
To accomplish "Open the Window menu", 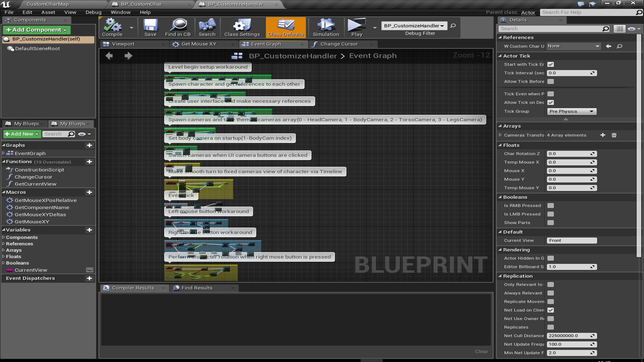I will [120, 12].
